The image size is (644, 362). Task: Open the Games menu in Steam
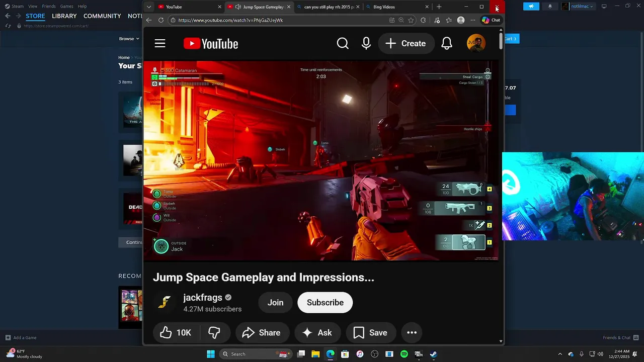click(x=66, y=6)
